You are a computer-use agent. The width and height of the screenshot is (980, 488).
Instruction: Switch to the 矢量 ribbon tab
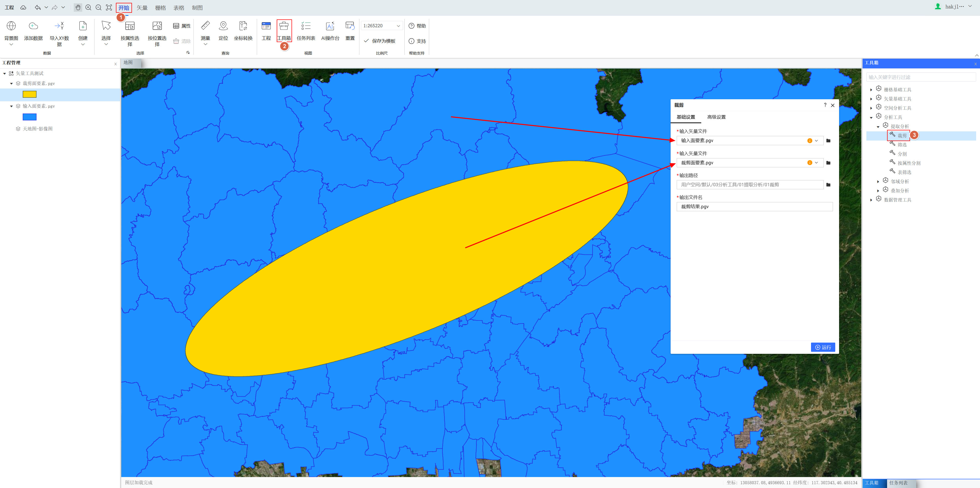click(x=142, y=8)
